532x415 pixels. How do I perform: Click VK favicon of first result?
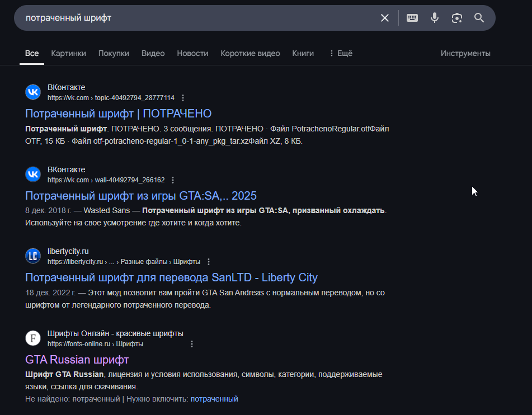click(34, 92)
